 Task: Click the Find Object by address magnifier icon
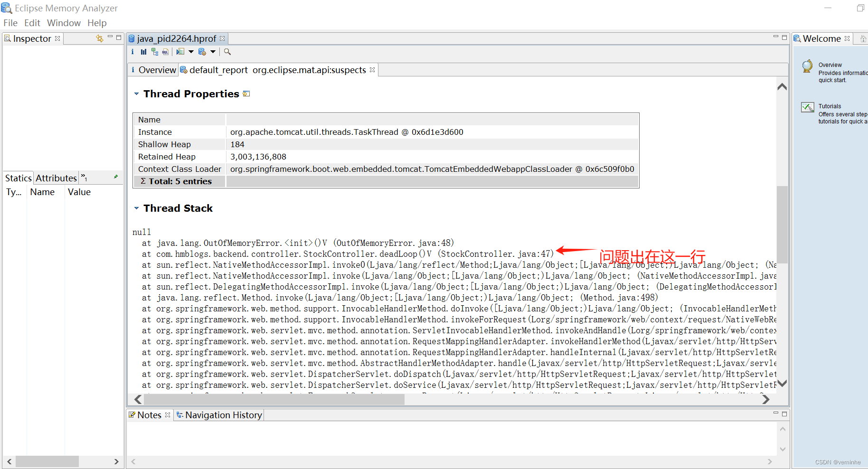tap(227, 52)
